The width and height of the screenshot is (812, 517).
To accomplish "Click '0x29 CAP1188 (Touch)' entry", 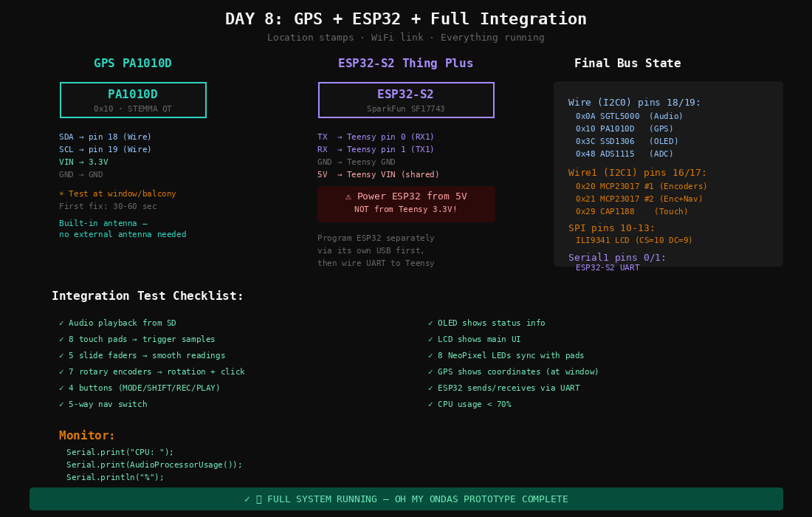I will tap(632, 211).
